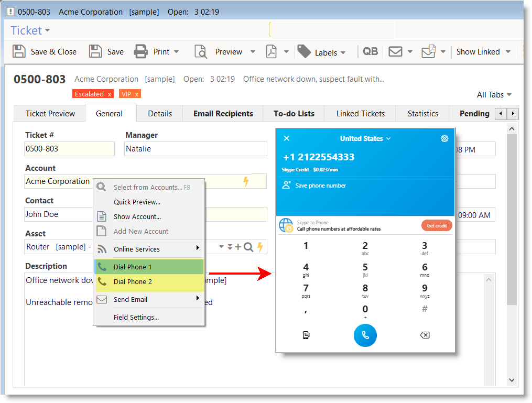Open the All Tabs dropdown
The height and width of the screenshot is (403, 532).
(x=494, y=95)
